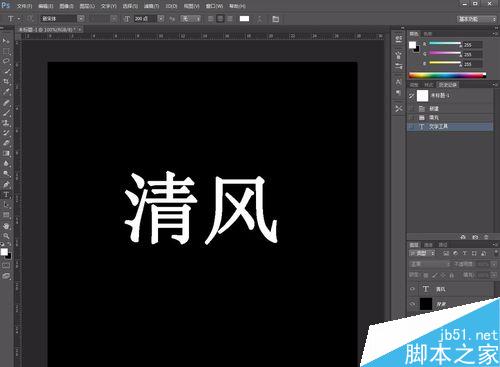Click the Quick Mask mode icon

click(x=6, y=266)
